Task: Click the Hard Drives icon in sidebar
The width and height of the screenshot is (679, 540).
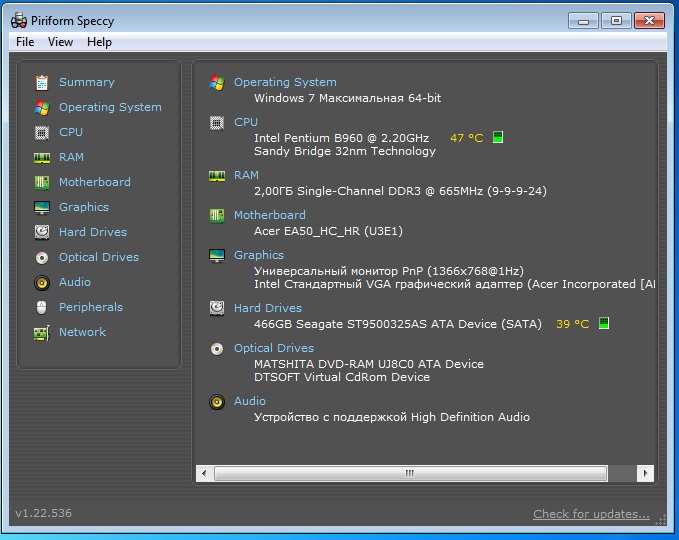Action: tap(41, 232)
